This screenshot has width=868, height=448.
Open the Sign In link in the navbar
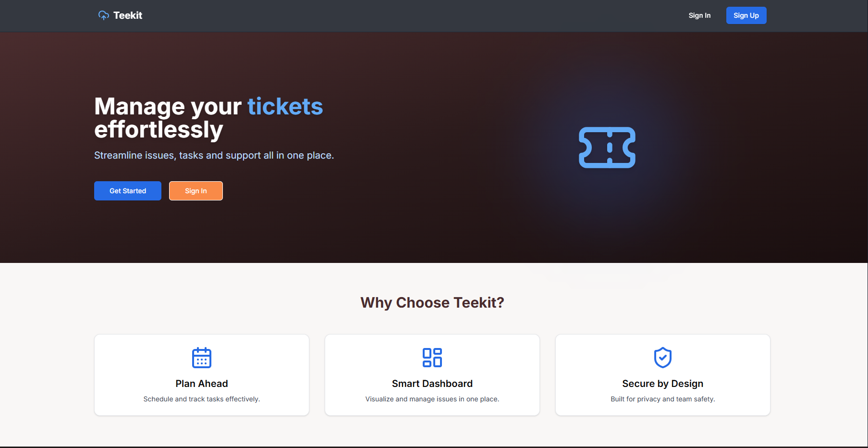click(699, 15)
